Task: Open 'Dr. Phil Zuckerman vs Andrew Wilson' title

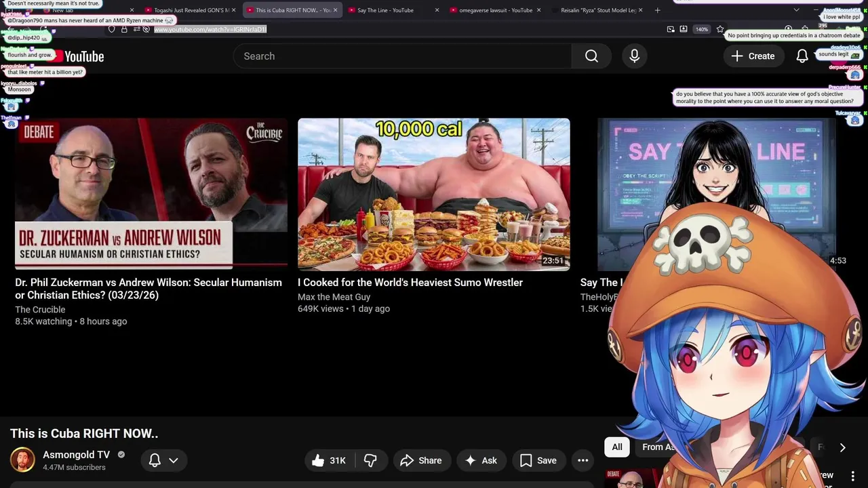Action: [x=149, y=289]
